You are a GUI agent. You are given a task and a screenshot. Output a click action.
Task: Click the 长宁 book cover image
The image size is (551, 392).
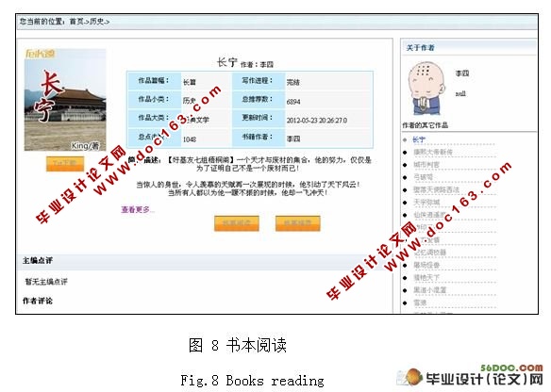click(65, 100)
